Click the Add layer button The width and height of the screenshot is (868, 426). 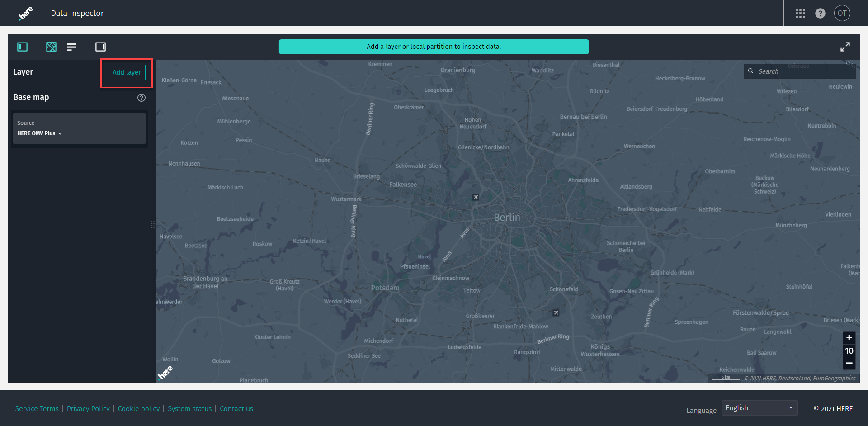tap(127, 72)
